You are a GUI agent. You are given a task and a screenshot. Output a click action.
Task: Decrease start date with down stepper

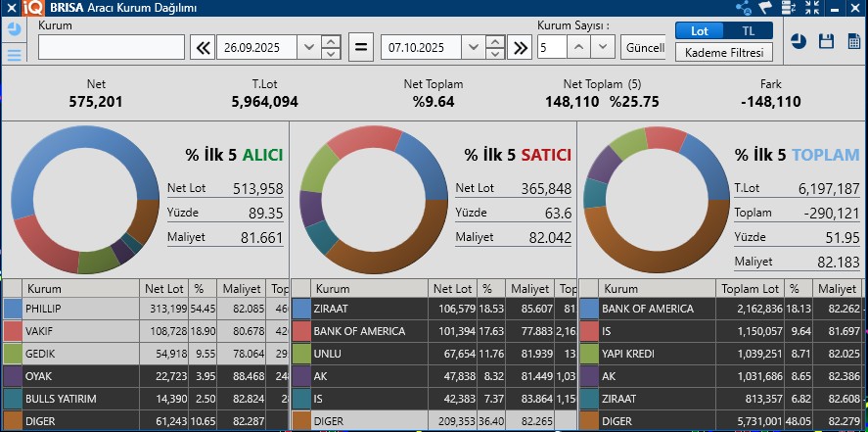pos(331,54)
